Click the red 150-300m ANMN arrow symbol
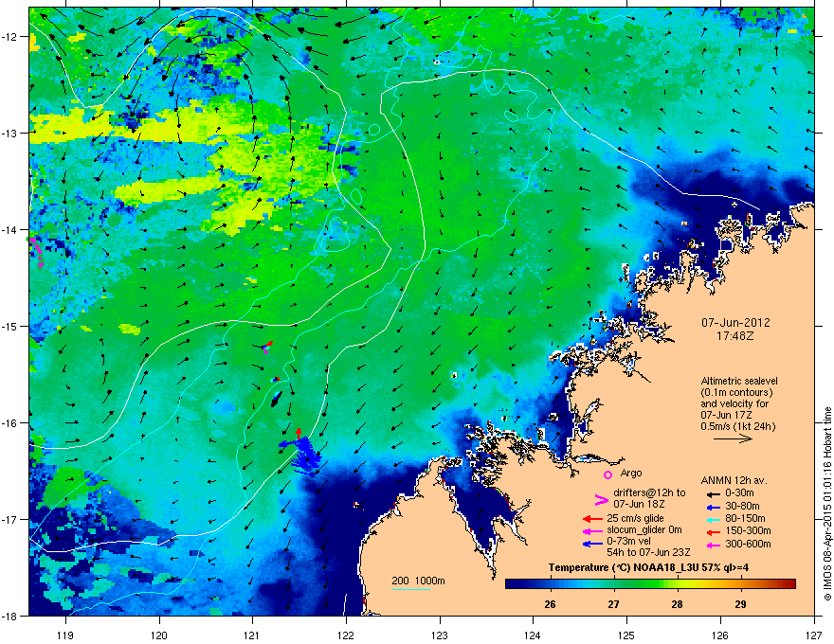Screen dimensions: 834x644 coord(714,532)
